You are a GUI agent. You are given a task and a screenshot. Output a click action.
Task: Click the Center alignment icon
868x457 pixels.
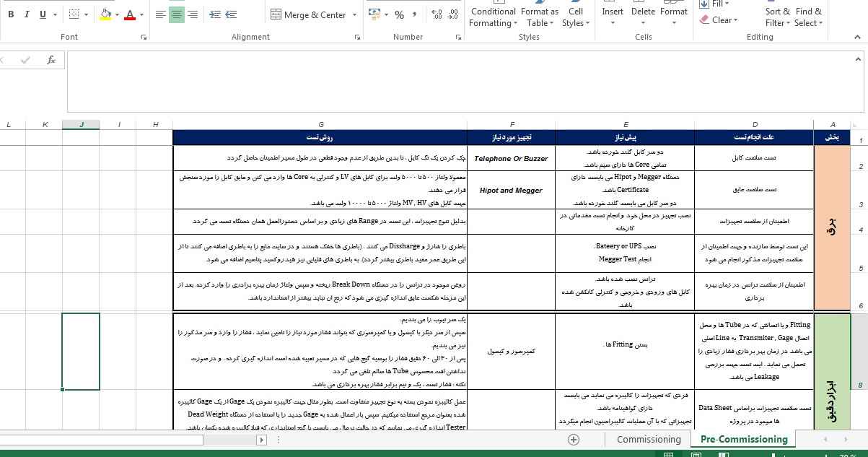pyautogui.click(x=176, y=14)
